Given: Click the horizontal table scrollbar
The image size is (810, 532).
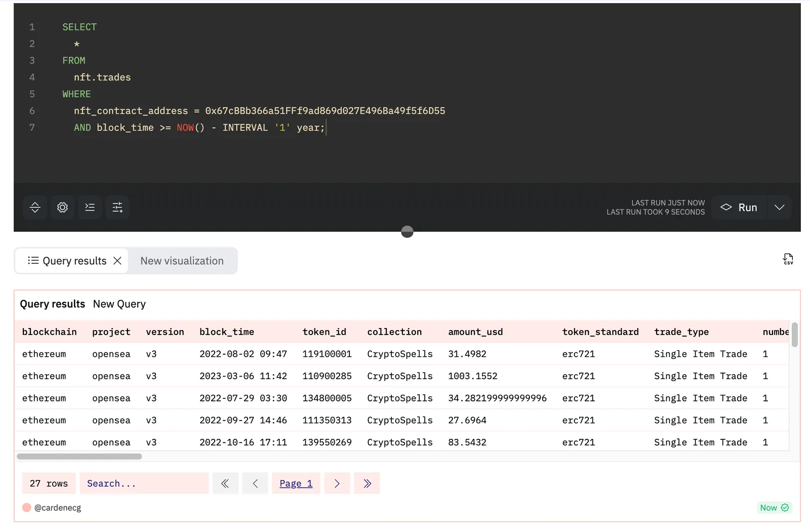Looking at the screenshot, I should 79,457.
